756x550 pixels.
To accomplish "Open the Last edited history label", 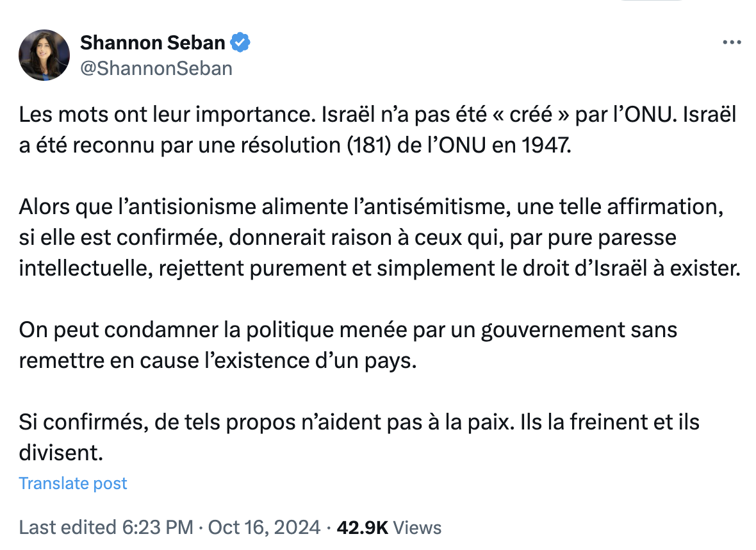I will tap(67, 528).
